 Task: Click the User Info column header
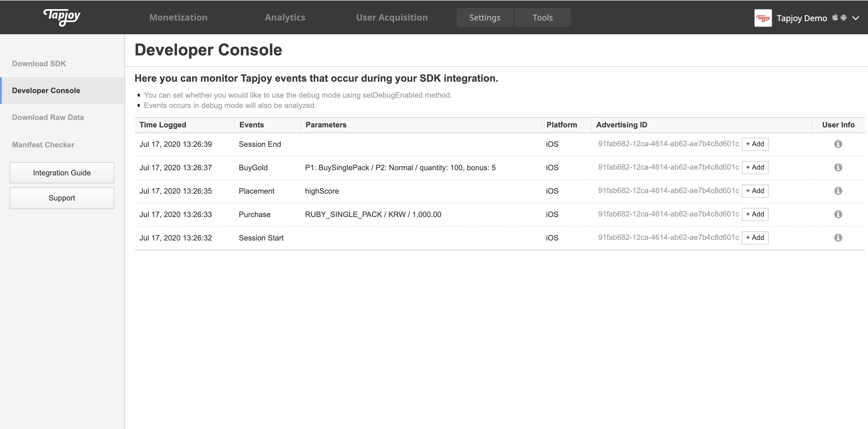(x=838, y=125)
